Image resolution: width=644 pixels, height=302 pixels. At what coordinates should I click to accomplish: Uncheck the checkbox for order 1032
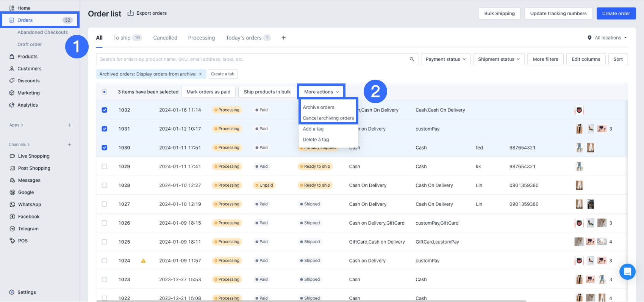(105, 110)
